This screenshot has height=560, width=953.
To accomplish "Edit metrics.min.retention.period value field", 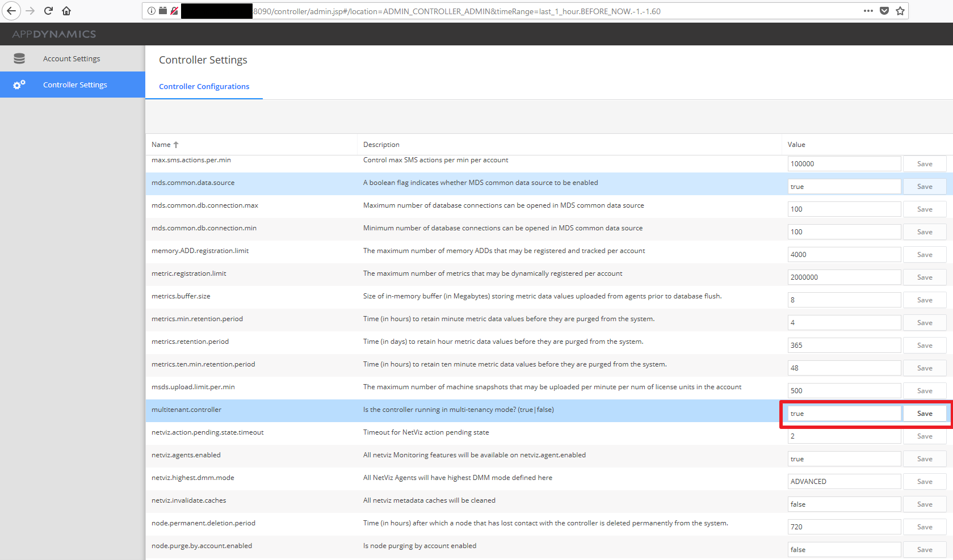I will [844, 323].
